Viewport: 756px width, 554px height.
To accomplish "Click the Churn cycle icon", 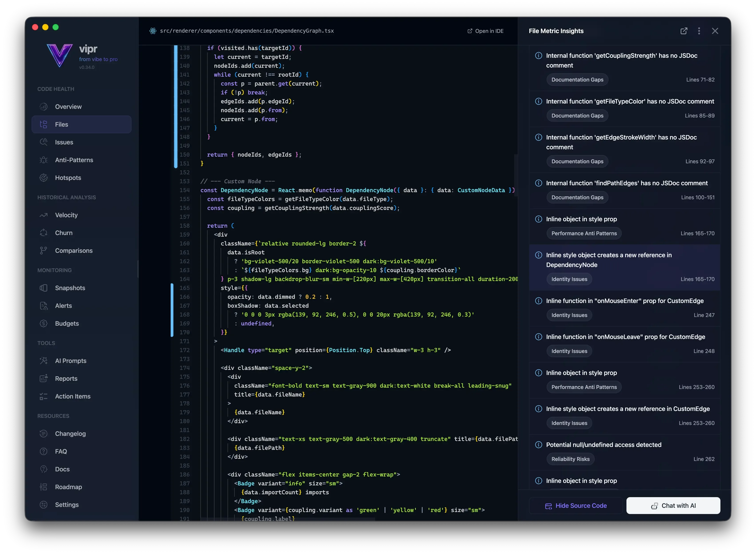I will coord(44,233).
